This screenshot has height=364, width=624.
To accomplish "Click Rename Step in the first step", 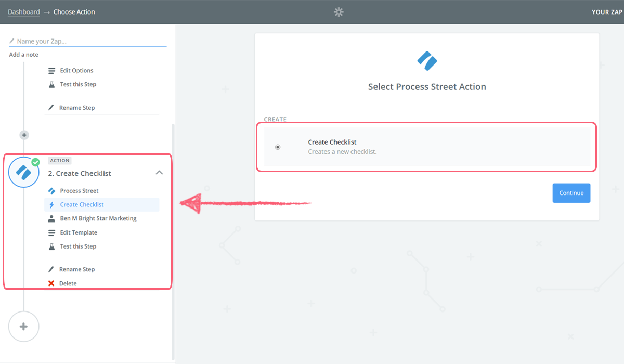I will pyautogui.click(x=77, y=108).
